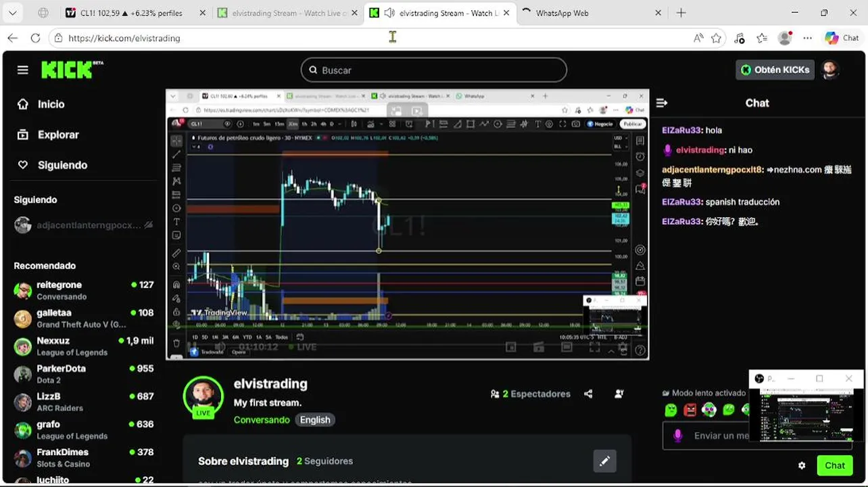This screenshot has width=868, height=487.
Task: Open the Kick hamburger menu
Action: coord(23,70)
